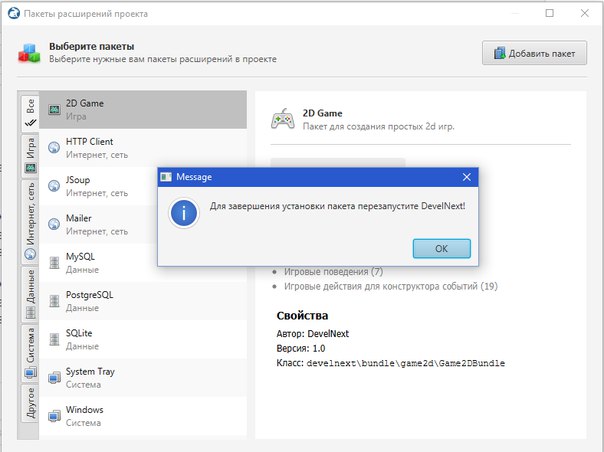604x452 pixels.
Task: Click the restart DevelNext message text
Action: (x=337, y=206)
